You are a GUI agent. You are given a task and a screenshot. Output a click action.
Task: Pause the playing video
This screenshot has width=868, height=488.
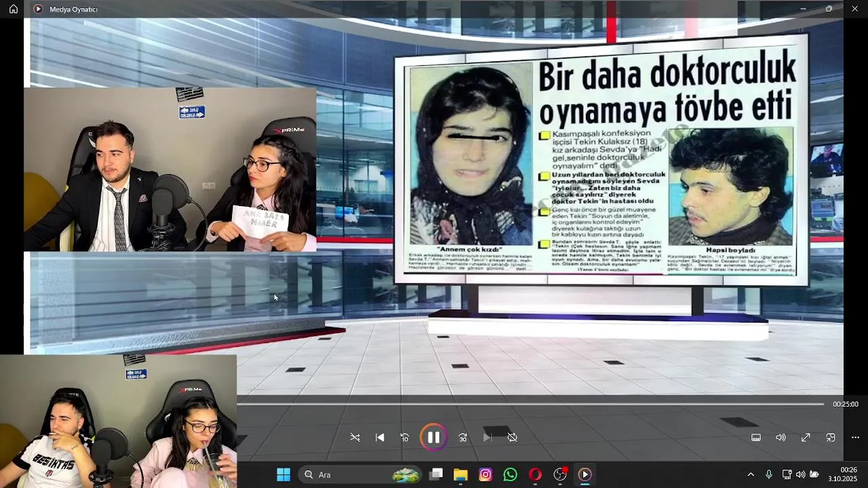(x=434, y=438)
